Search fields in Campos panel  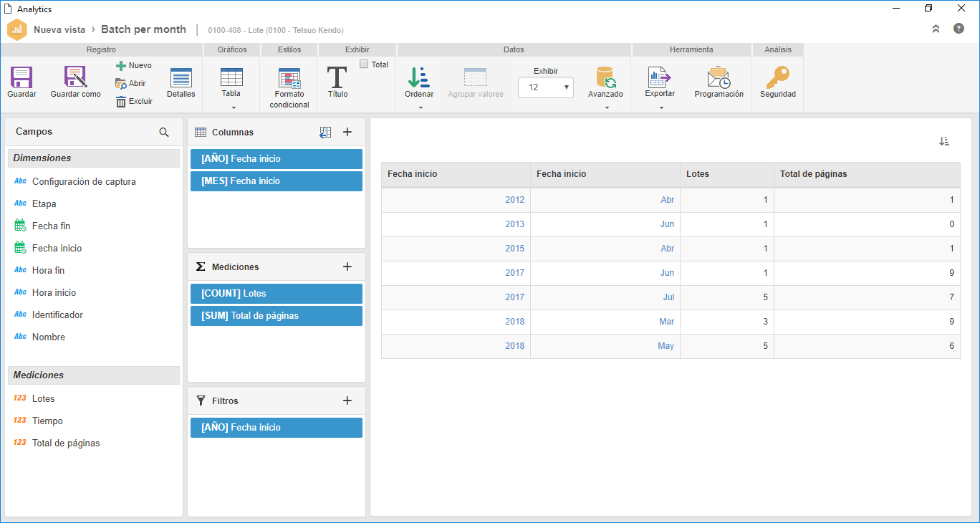tap(164, 132)
